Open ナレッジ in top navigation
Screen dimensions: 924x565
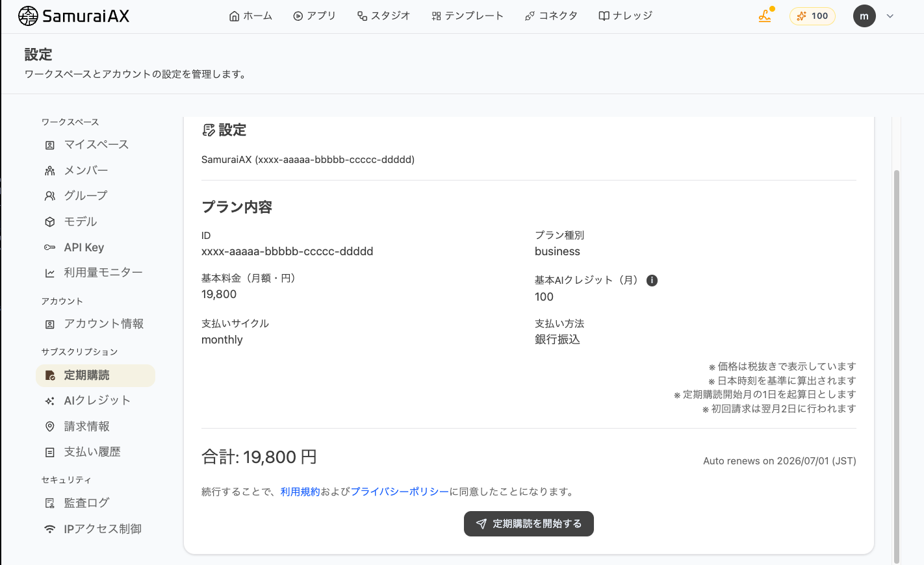coord(626,16)
